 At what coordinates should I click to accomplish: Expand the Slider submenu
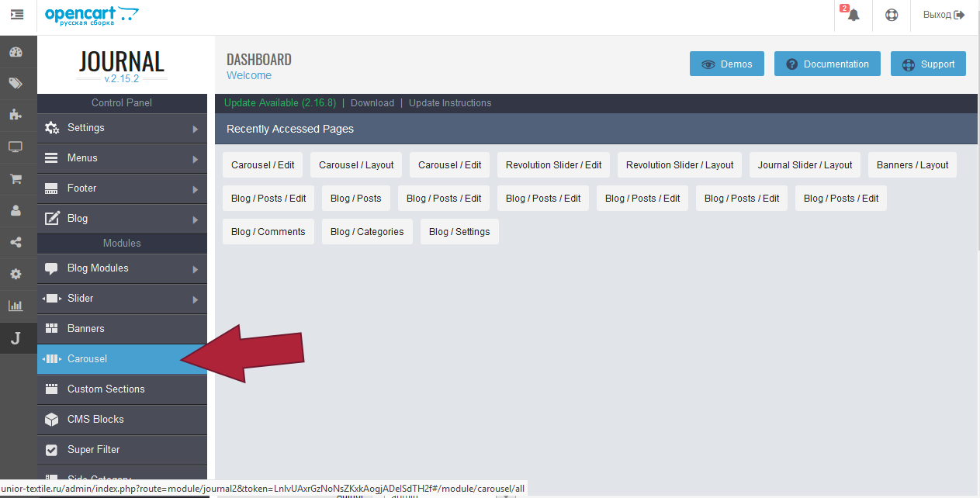tap(122, 299)
